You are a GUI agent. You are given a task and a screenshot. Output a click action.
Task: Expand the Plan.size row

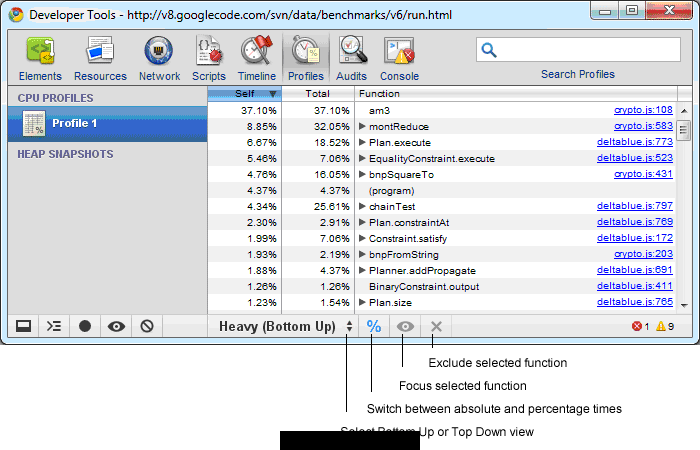coord(362,302)
